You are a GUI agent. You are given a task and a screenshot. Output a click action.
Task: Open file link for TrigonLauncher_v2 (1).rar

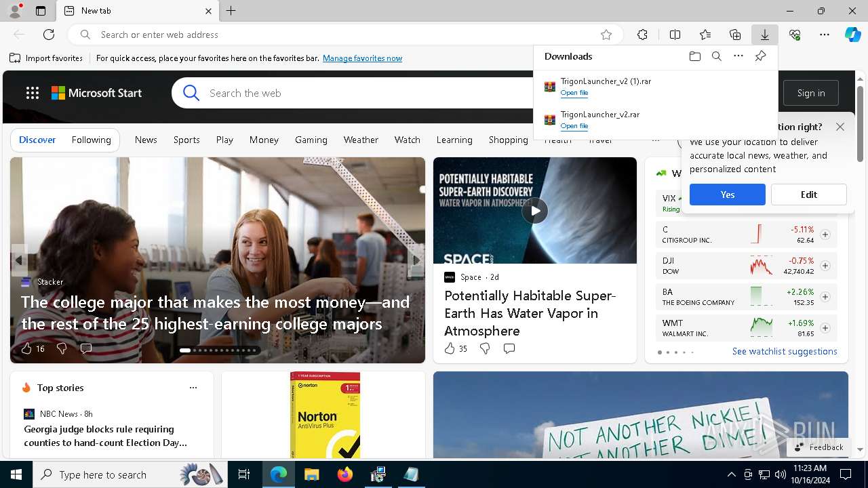coord(574,93)
